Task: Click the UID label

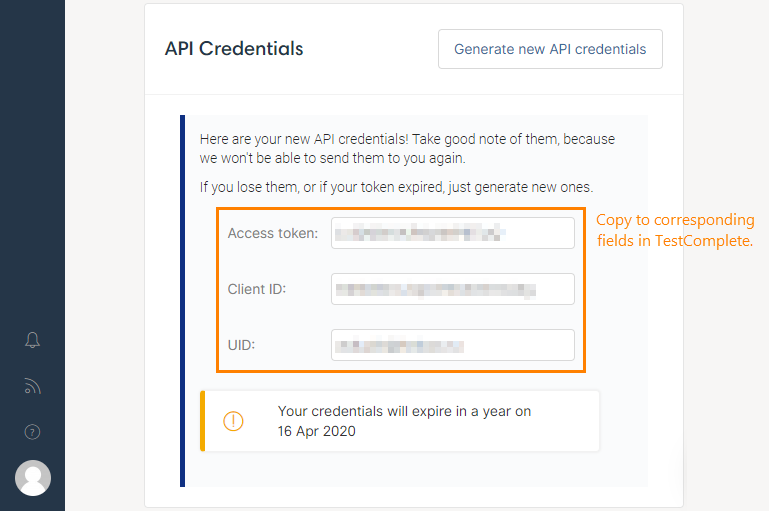Action: click(242, 345)
